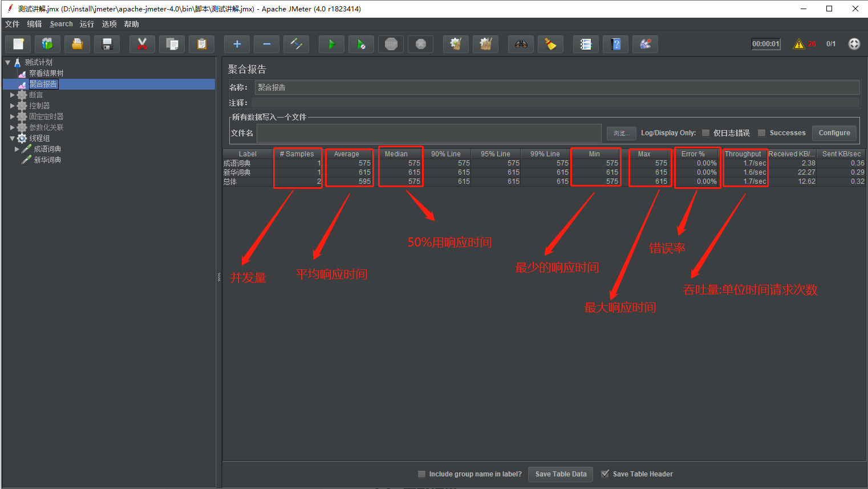Click the 00:00:01 elapsed time display
Image resolution: width=868 pixels, height=489 pixels.
(765, 44)
